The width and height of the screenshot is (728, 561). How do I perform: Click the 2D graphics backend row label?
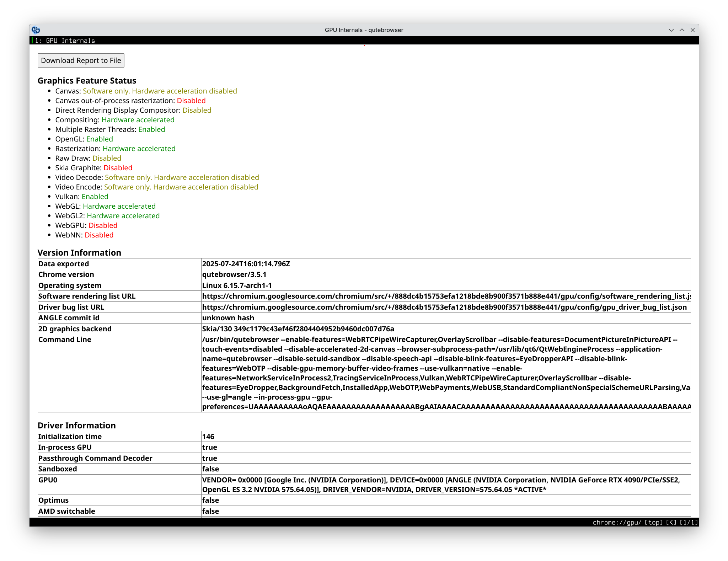[x=75, y=329]
